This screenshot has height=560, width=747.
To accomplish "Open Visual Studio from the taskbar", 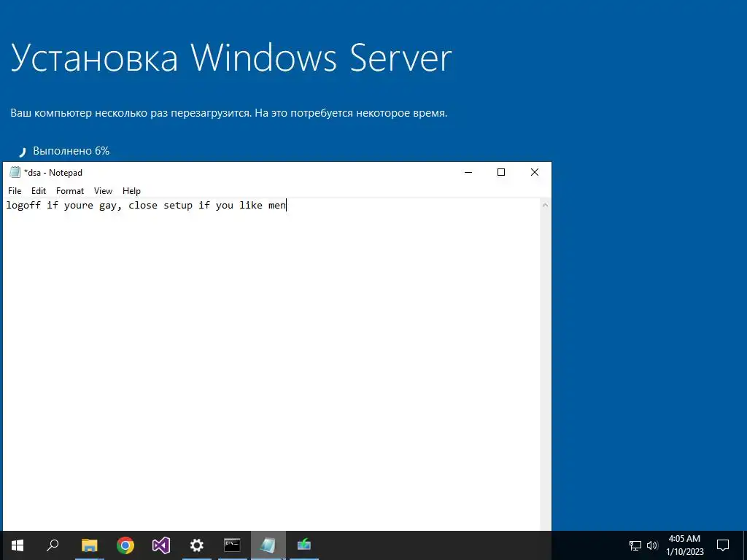I will [x=161, y=545].
